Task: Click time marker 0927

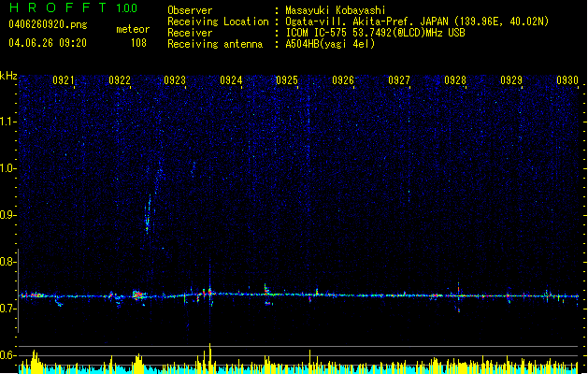Action: tap(399, 80)
